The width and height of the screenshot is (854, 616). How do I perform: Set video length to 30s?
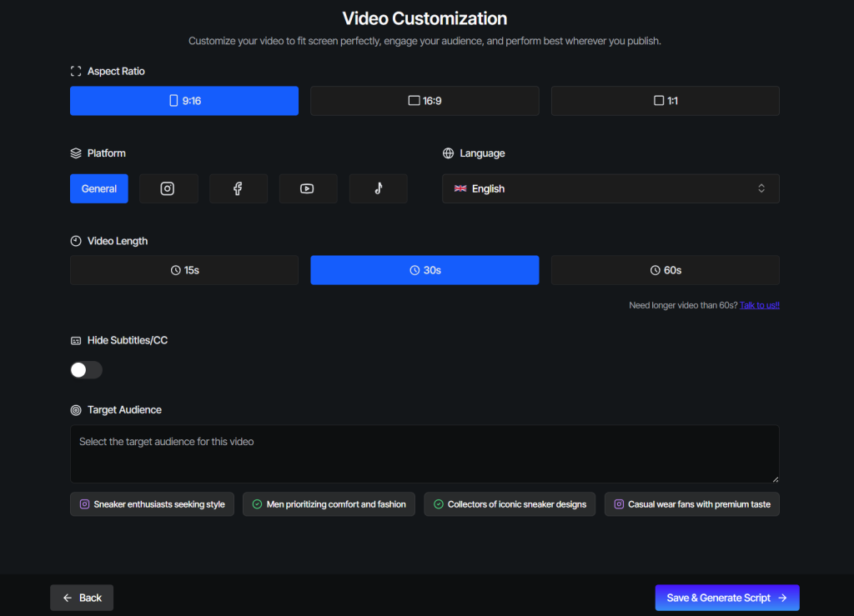pos(424,270)
